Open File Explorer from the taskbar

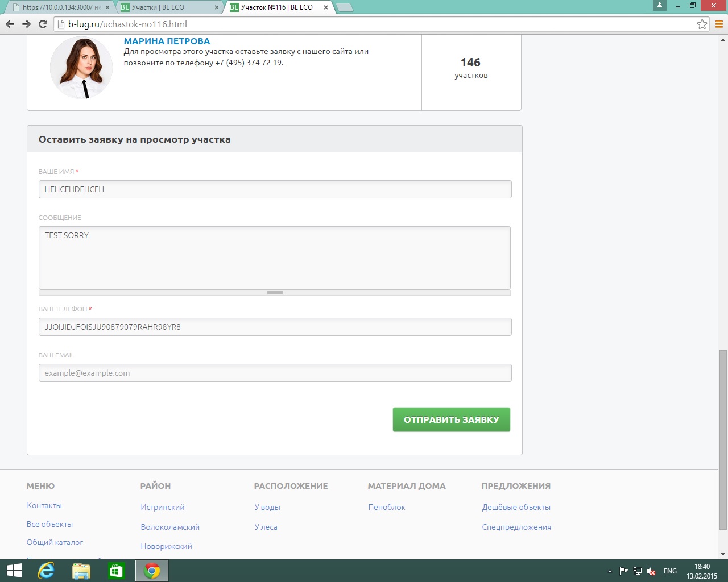pyautogui.click(x=81, y=571)
